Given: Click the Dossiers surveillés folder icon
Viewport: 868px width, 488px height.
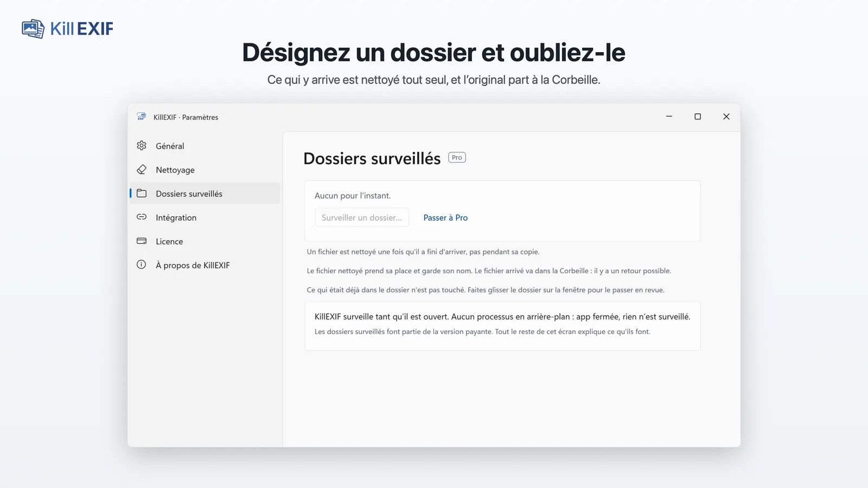Looking at the screenshot, I should pos(142,193).
